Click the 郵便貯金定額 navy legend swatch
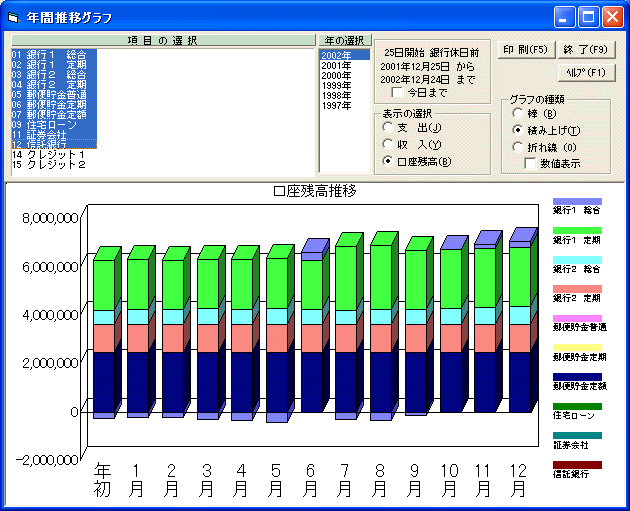Screen dimensions: 630x511 point(577,376)
